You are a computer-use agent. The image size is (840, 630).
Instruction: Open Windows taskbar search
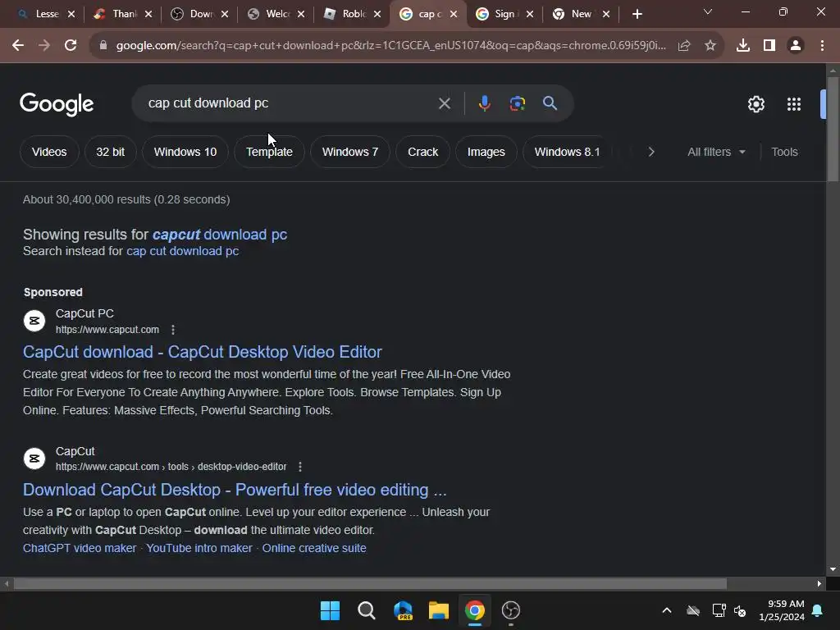(x=367, y=610)
